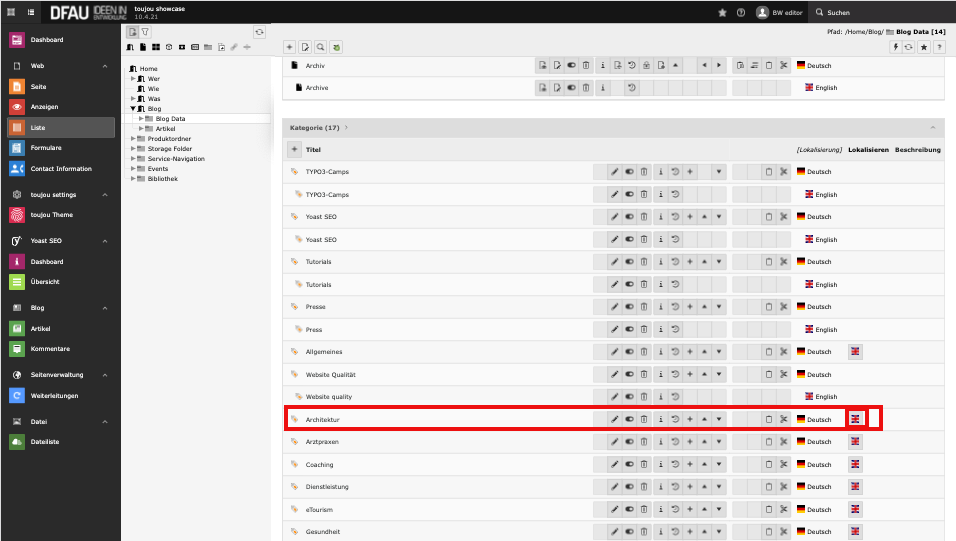This screenshot has height=541, width=956.
Task: Click the help question mark in top bar
Action: click(741, 13)
